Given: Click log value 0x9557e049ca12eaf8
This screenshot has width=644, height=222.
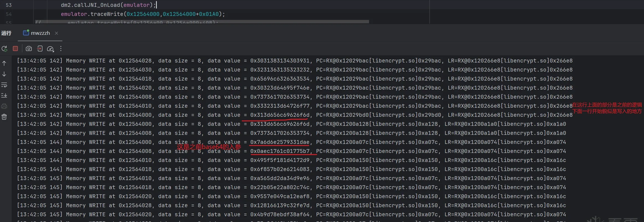Looking at the screenshot, I should [x=280, y=196].
